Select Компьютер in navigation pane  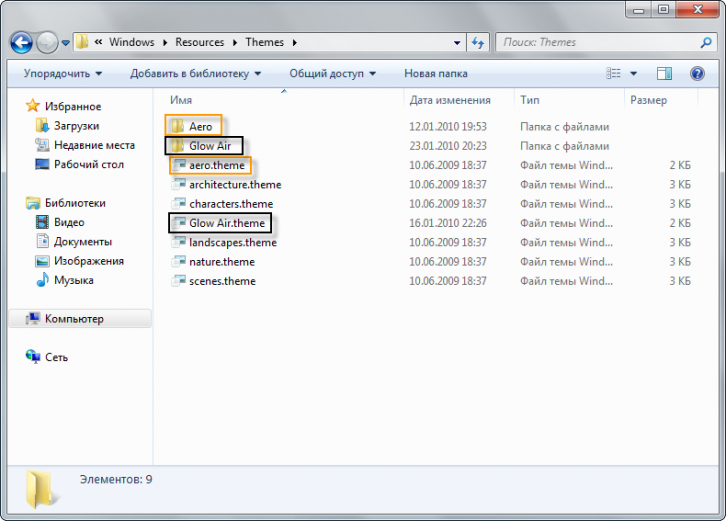pos(73,319)
